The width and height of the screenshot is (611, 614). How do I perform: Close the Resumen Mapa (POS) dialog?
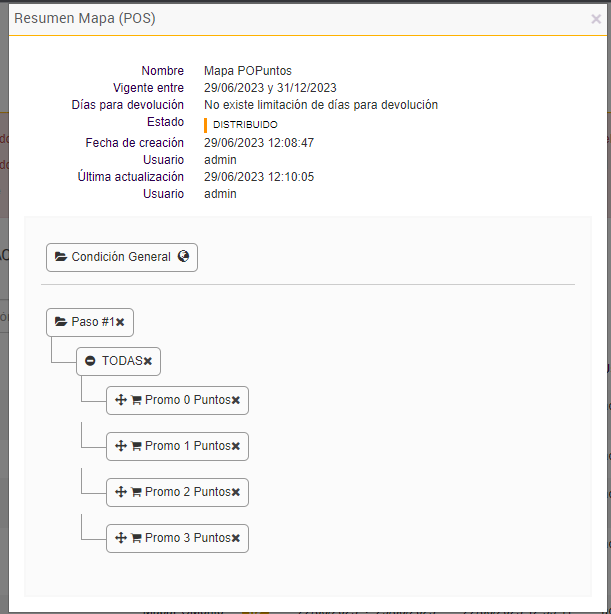(x=596, y=19)
